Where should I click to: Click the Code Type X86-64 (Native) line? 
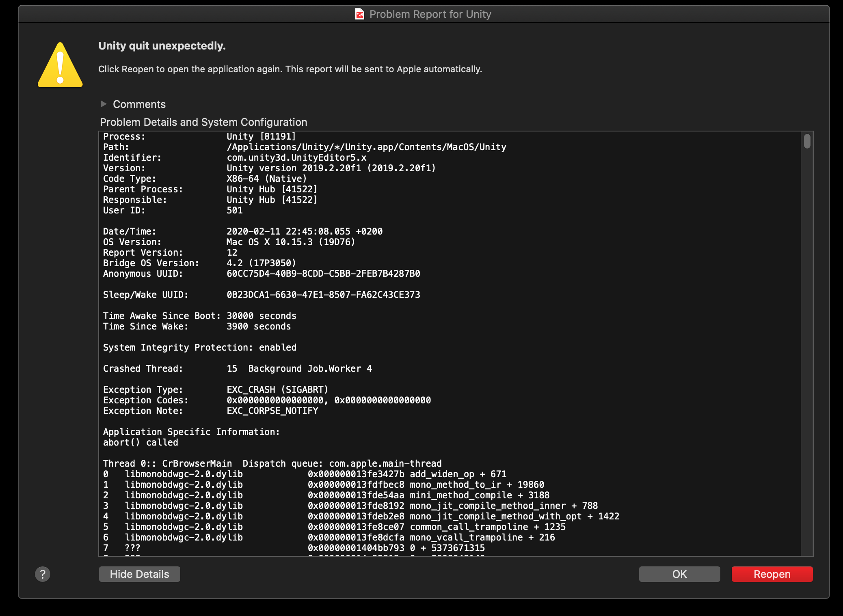[x=205, y=179]
